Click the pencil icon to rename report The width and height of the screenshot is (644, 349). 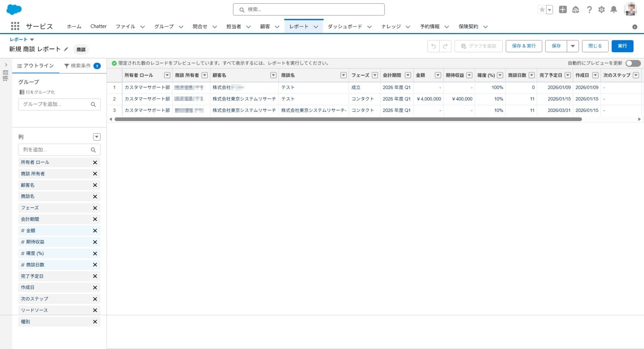(66, 49)
